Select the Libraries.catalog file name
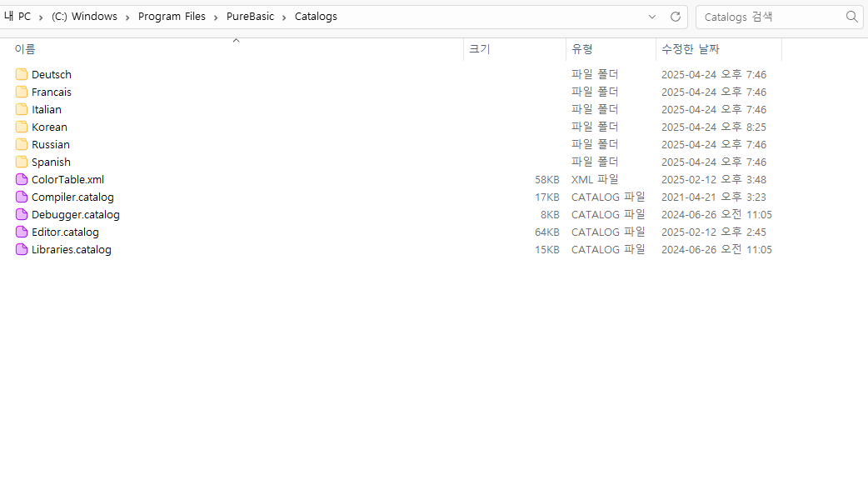 point(72,250)
